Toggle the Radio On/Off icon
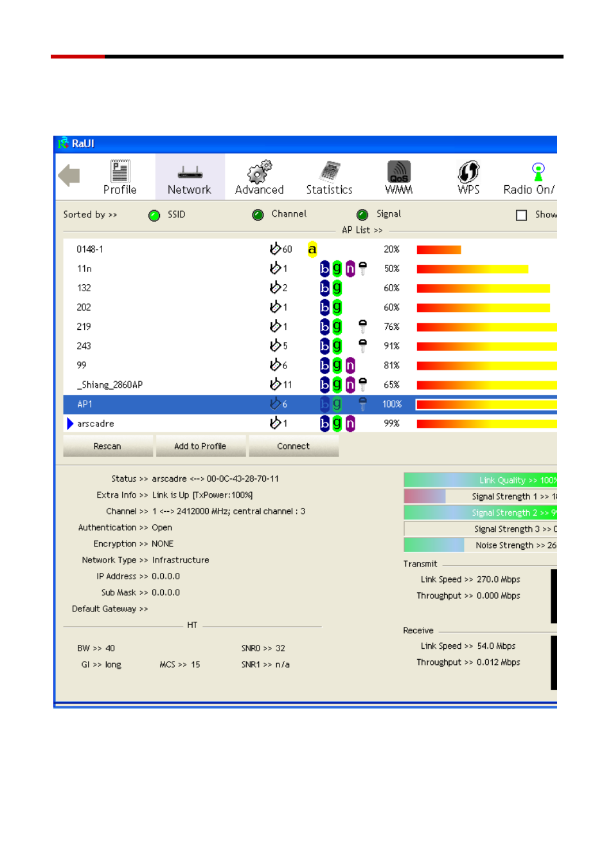The height and width of the screenshot is (868, 613). tap(538, 172)
